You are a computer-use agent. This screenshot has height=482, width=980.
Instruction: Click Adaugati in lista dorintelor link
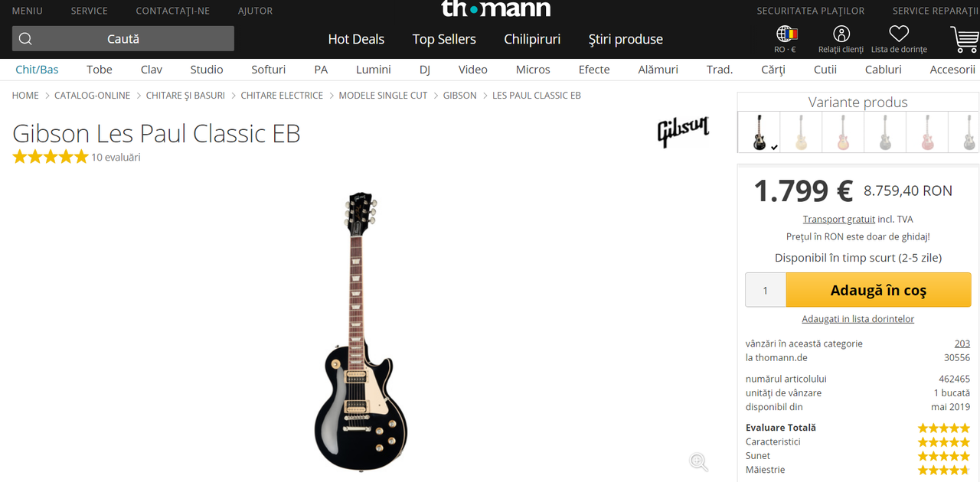[x=857, y=319]
